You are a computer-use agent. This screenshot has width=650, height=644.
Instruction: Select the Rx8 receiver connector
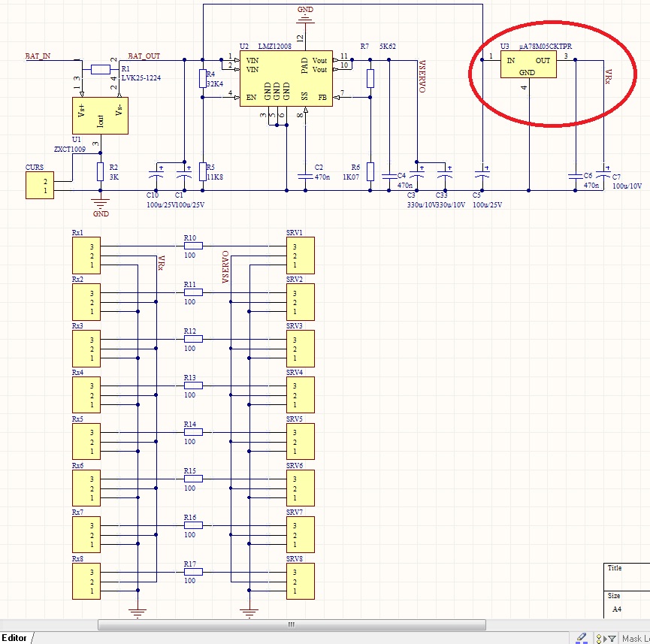click(86, 581)
